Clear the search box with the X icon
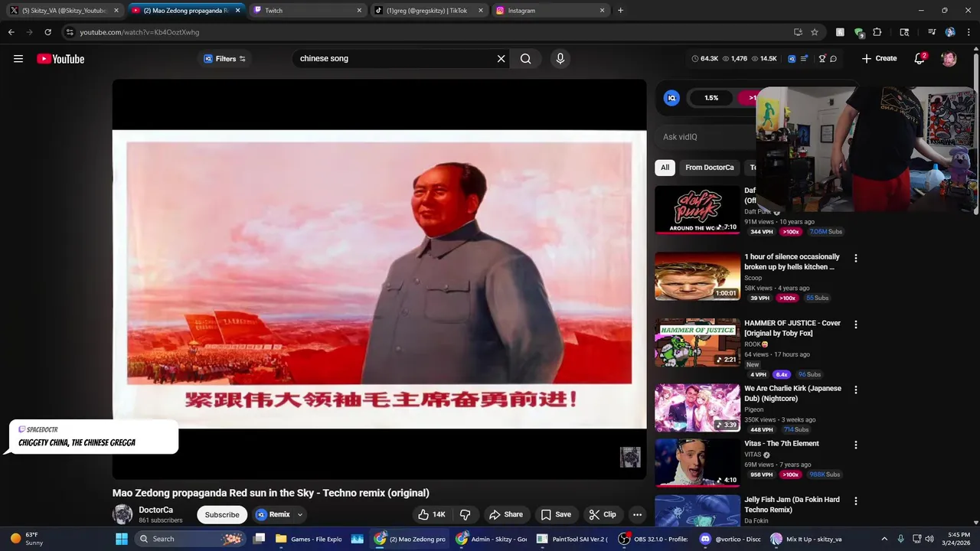The image size is (980, 551). pyautogui.click(x=501, y=59)
